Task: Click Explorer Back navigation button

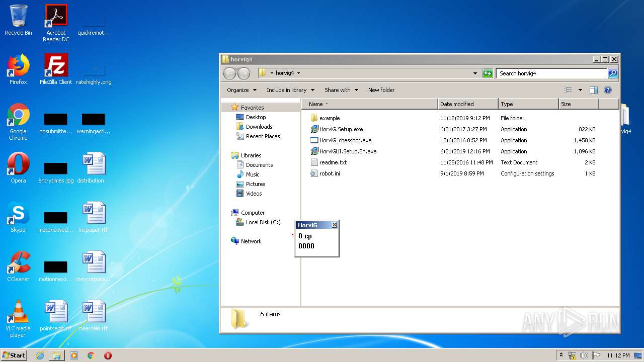Action: click(229, 73)
